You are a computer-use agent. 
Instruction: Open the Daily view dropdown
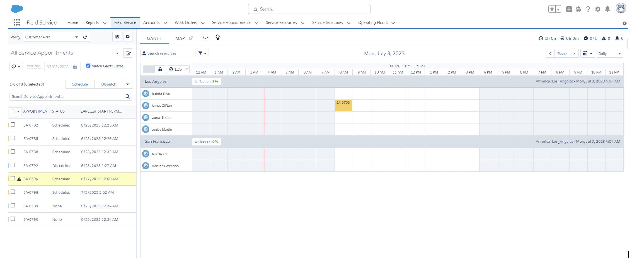point(609,53)
